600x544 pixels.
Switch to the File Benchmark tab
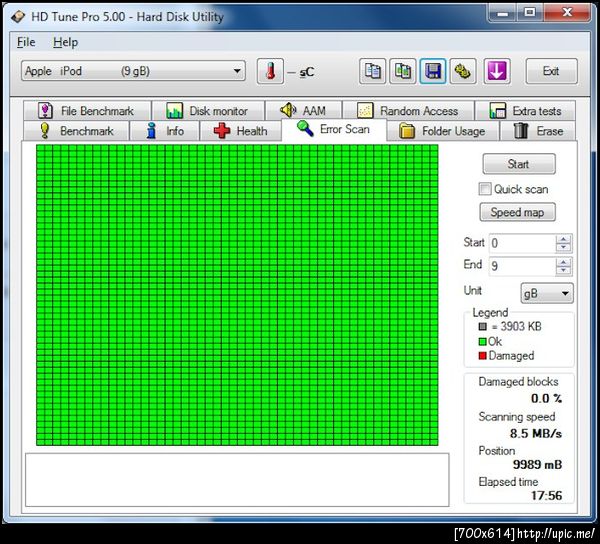coord(87,111)
